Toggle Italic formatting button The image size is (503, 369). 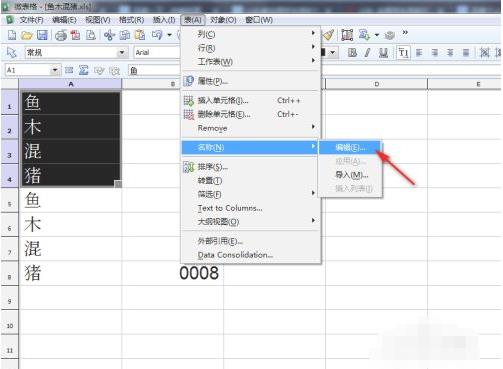click(x=368, y=53)
